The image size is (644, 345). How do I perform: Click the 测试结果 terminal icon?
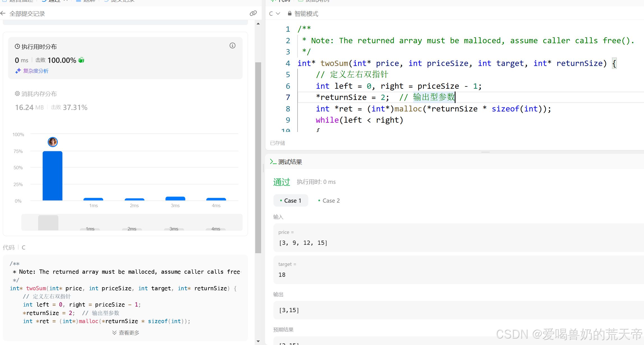click(x=273, y=162)
